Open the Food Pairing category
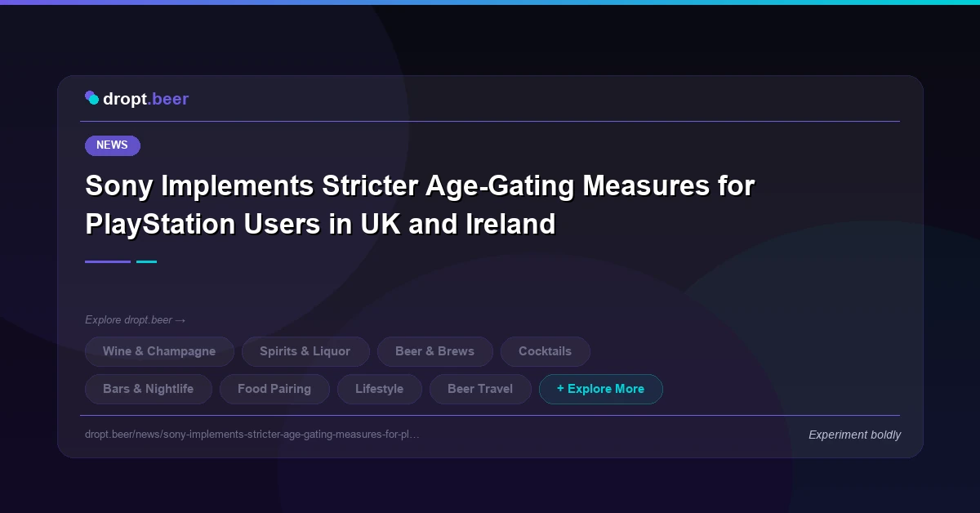Viewport: 980px width, 513px height. [x=274, y=389]
